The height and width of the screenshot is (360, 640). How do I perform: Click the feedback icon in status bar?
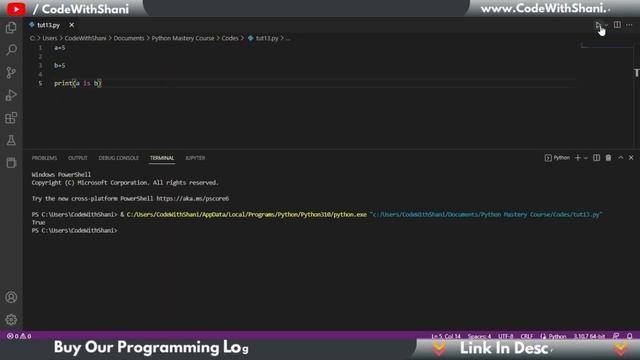tap(616, 336)
